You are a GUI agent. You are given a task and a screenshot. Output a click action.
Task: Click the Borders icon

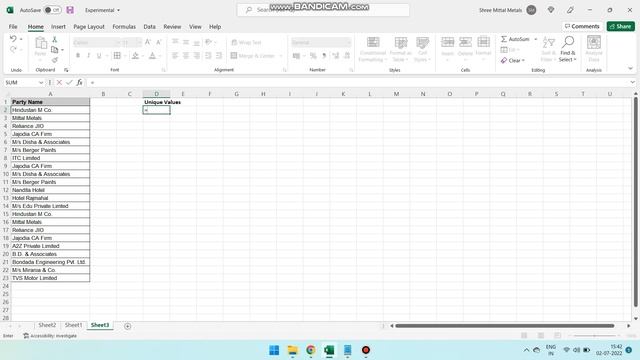[x=117, y=56]
